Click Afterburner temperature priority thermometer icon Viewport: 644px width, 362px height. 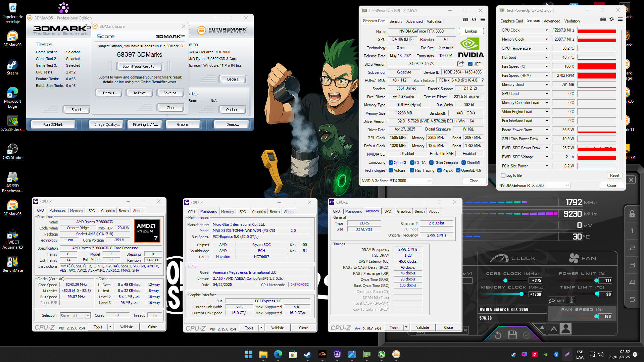point(572,301)
